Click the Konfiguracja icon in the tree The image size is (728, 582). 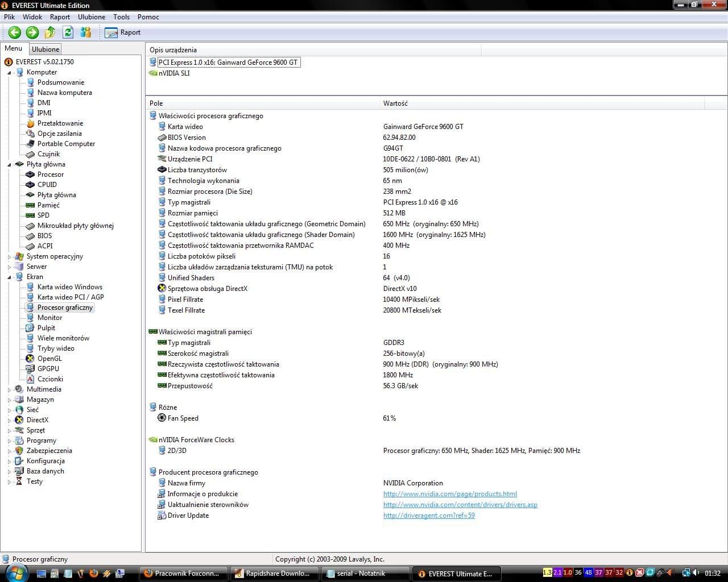[x=19, y=461]
